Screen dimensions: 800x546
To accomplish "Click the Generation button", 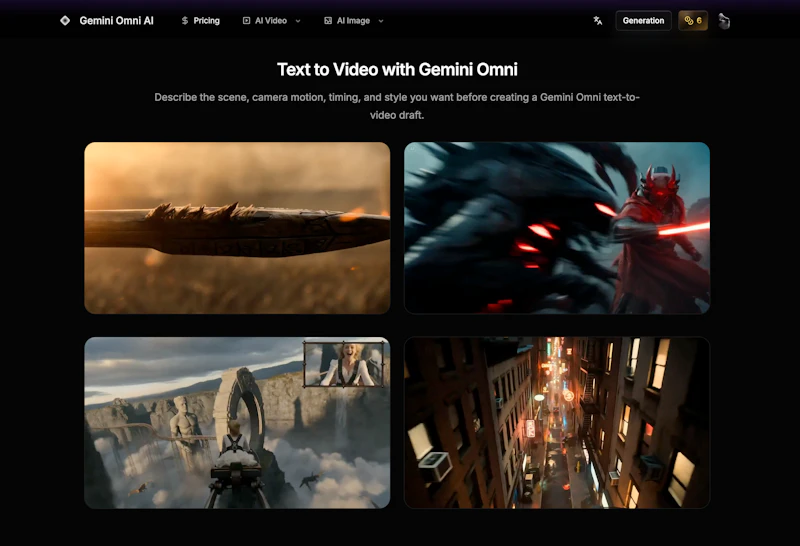I will [x=643, y=20].
